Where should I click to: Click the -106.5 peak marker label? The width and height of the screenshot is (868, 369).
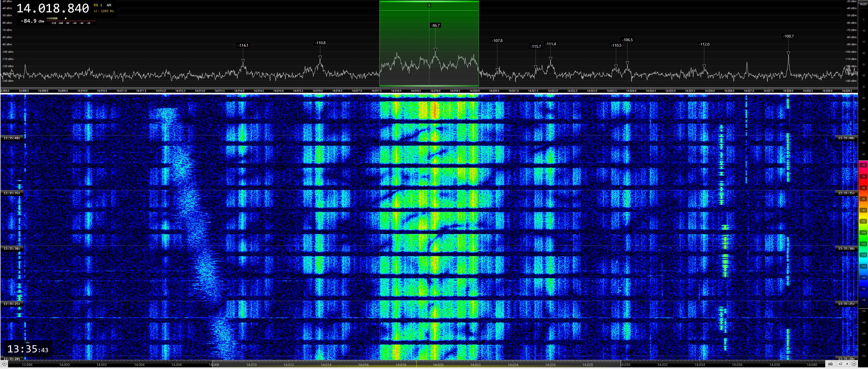pos(627,40)
